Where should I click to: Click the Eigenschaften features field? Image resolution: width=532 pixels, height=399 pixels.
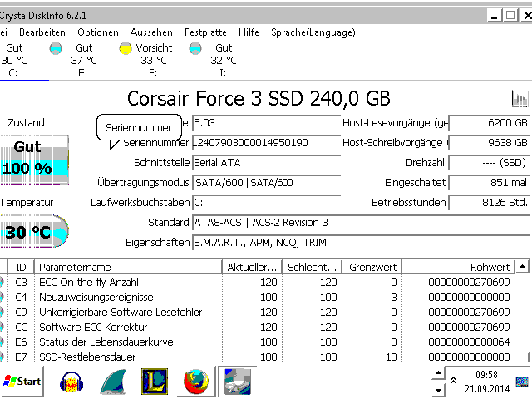click(x=361, y=243)
